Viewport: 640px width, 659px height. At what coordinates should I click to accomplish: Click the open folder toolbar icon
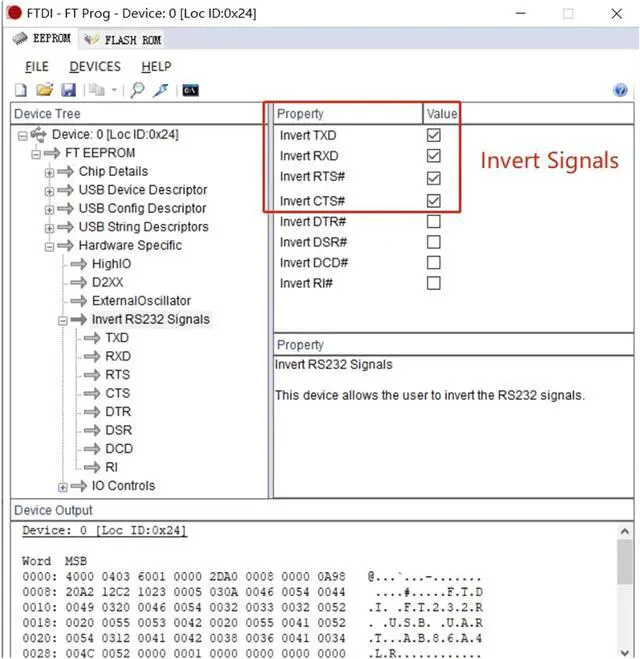point(44,90)
